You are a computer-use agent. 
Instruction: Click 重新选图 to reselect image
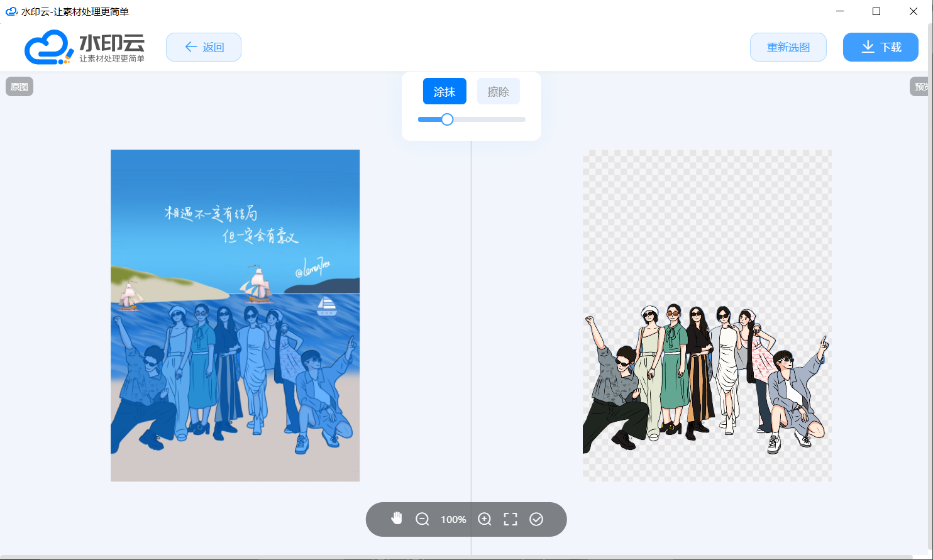[788, 47]
